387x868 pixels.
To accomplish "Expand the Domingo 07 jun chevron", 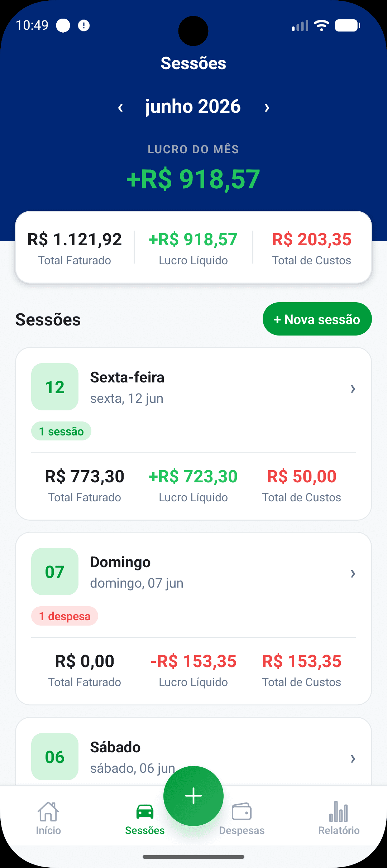I will (x=353, y=573).
